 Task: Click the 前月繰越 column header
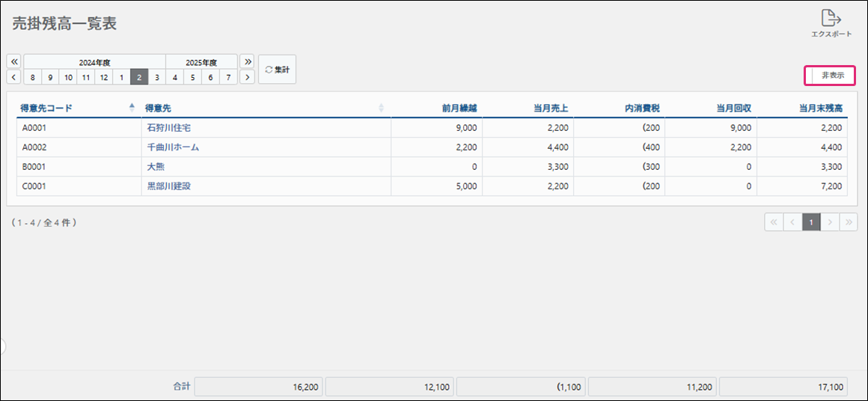coord(459,108)
